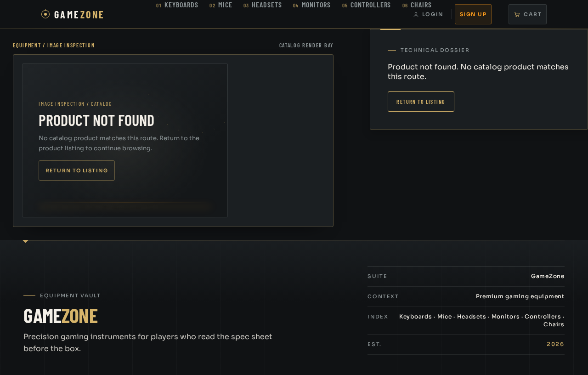The height and width of the screenshot is (375, 588).
Task: Click the 2026 established year
Action: [555, 344]
